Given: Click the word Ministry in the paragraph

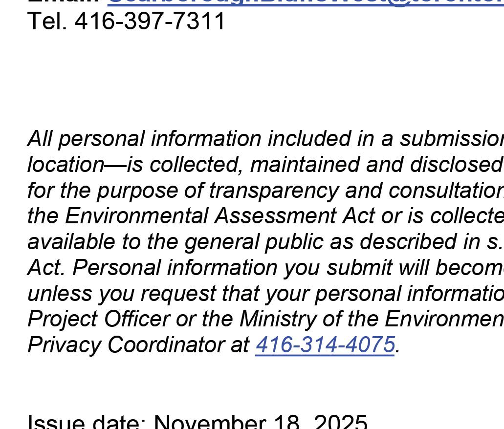Looking at the screenshot, I should pos(278,319).
